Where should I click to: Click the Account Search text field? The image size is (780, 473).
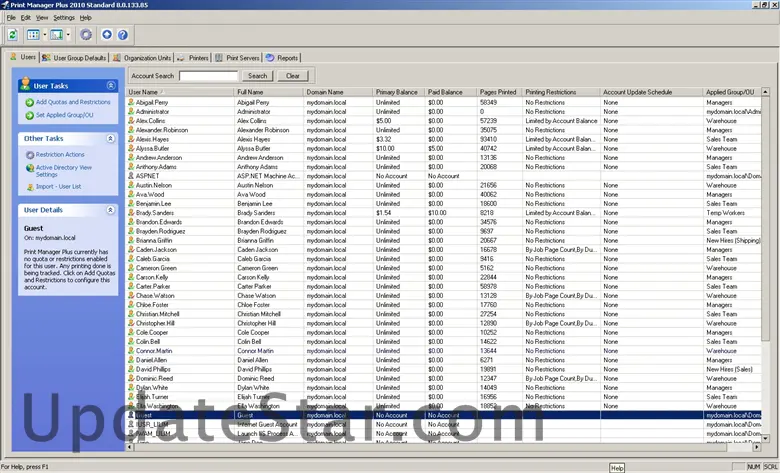(x=208, y=76)
